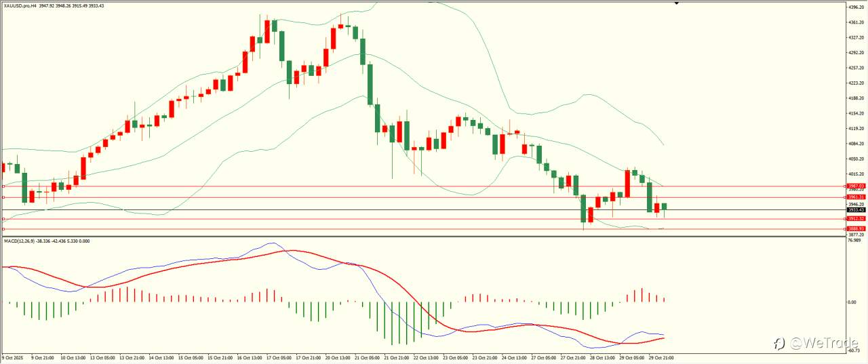This screenshot has height=364, width=868.
Task: Select left handle of the 3912.32 line
Action: click(x=3, y=219)
